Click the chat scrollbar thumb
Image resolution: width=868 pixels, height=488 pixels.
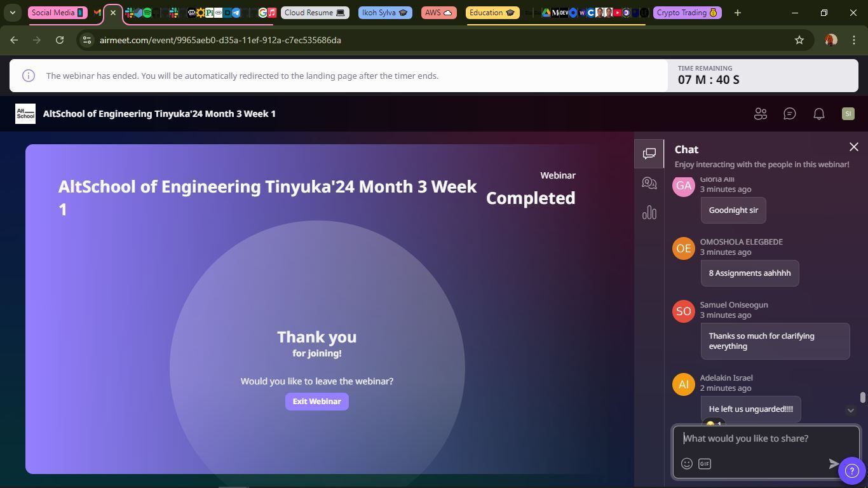[862, 398]
